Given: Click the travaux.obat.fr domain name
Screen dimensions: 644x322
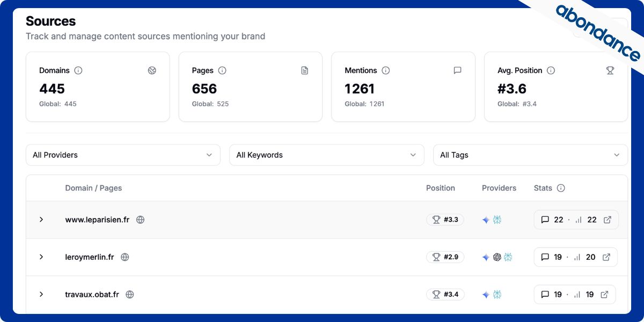Looking at the screenshot, I should (x=92, y=295).
